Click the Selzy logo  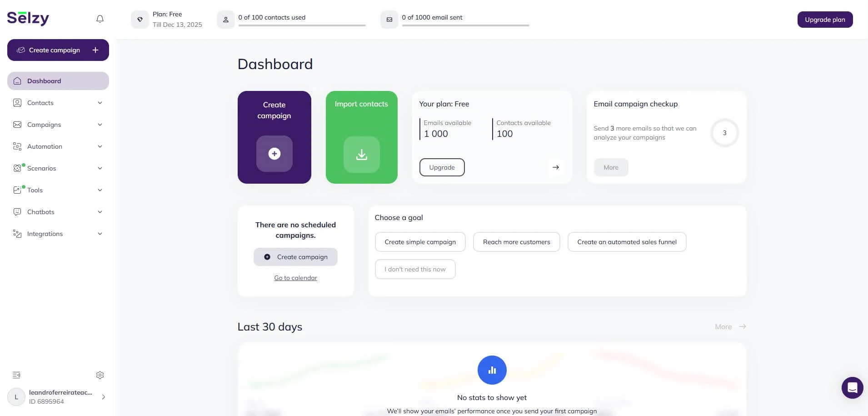[28, 18]
